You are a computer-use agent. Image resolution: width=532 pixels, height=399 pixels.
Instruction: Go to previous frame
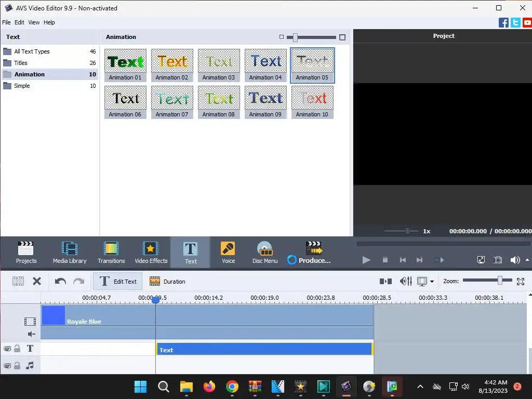click(x=403, y=260)
